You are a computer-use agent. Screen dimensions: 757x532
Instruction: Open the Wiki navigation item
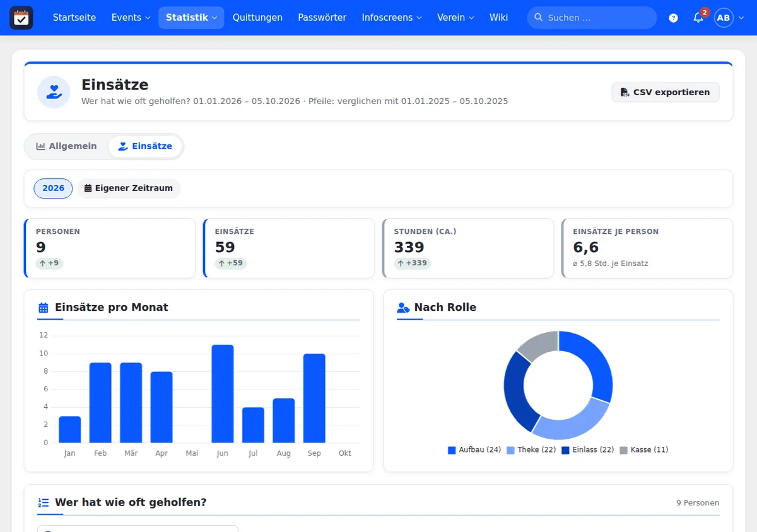point(498,18)
